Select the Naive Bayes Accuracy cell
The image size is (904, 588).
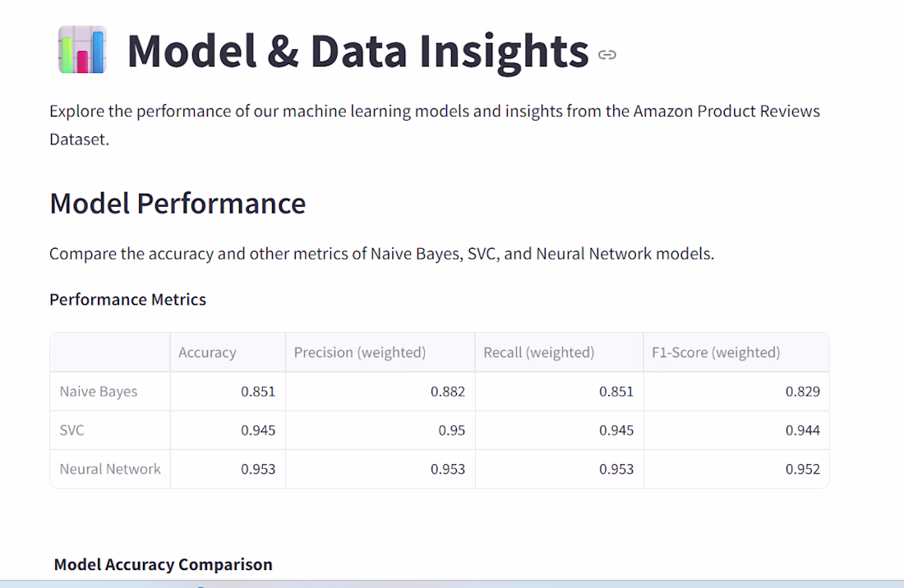click(258, 392)
